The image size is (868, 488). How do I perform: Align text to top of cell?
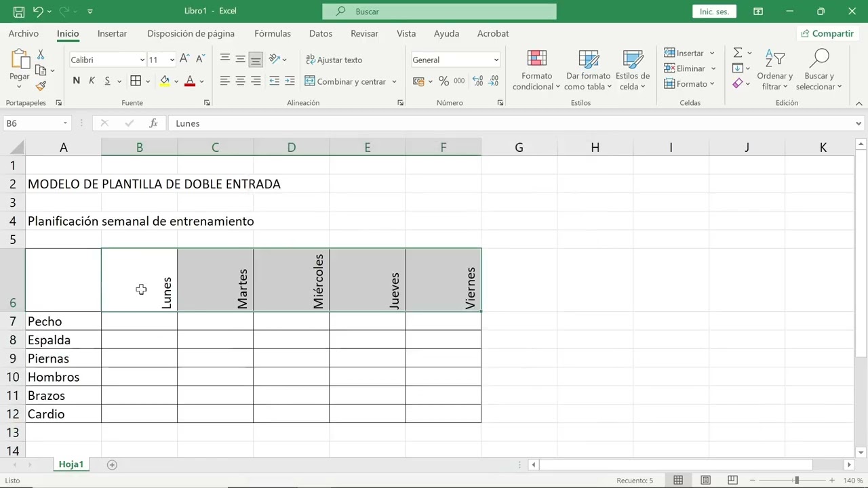pos(224,60)
